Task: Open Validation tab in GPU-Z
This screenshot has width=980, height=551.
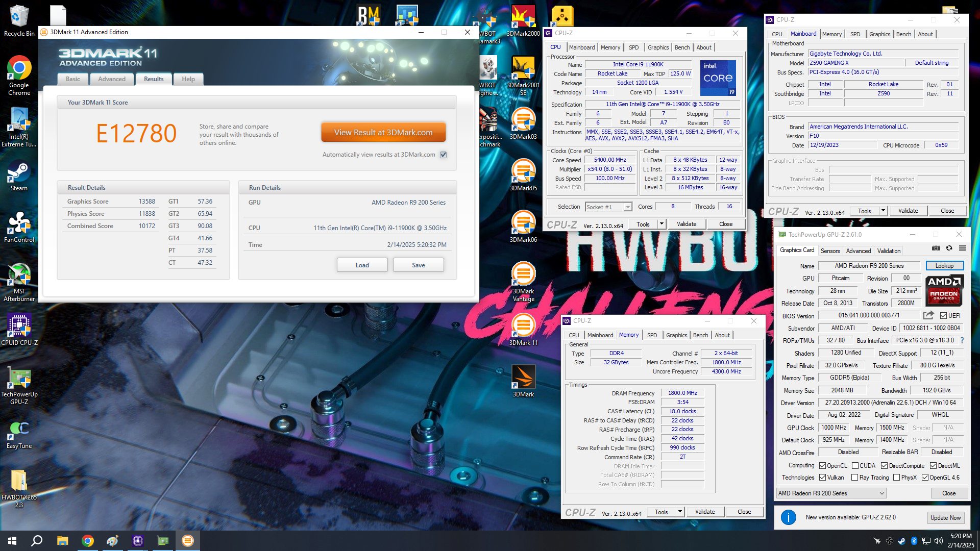Action: pyautogui.click(x=889, y=251)
